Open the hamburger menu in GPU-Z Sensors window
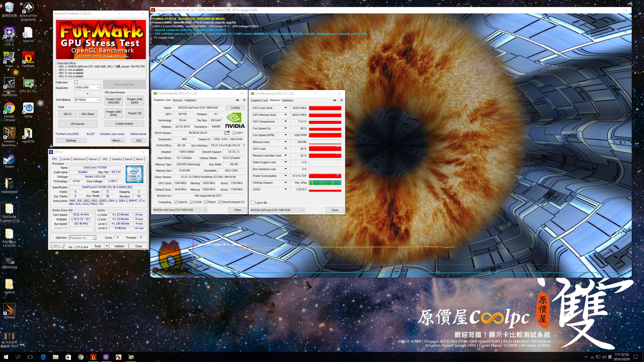 [x=341, y=100]
